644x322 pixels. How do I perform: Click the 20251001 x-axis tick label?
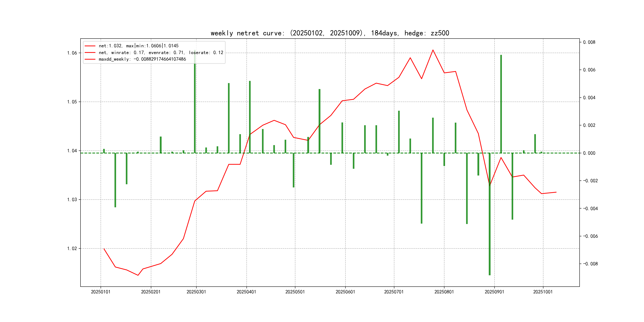tap(543, 292)
